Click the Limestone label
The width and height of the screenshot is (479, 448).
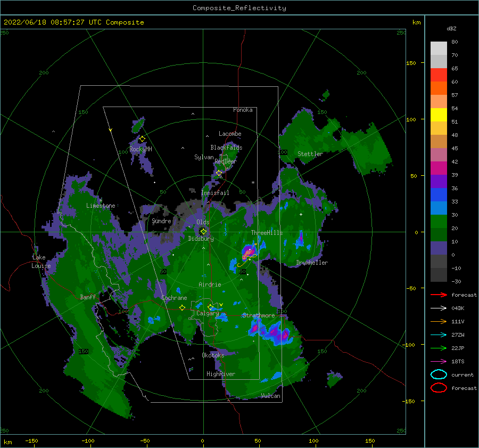coord(101,206)
